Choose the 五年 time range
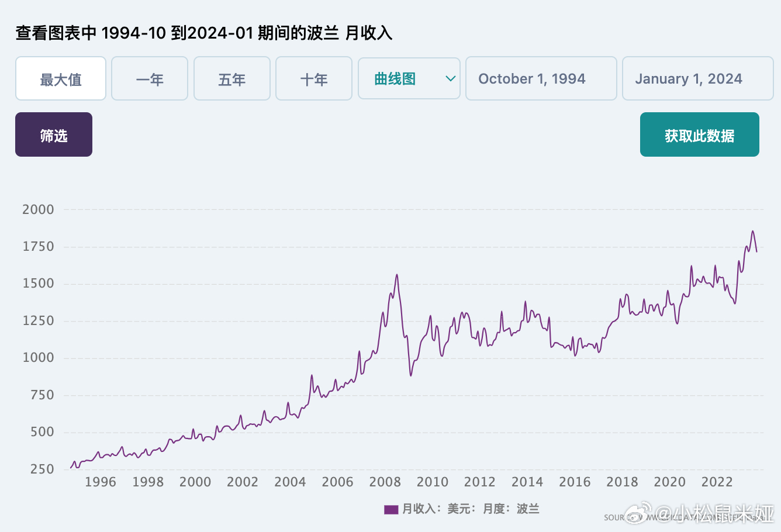Viewport: 781px width, 532px height. 232,79
